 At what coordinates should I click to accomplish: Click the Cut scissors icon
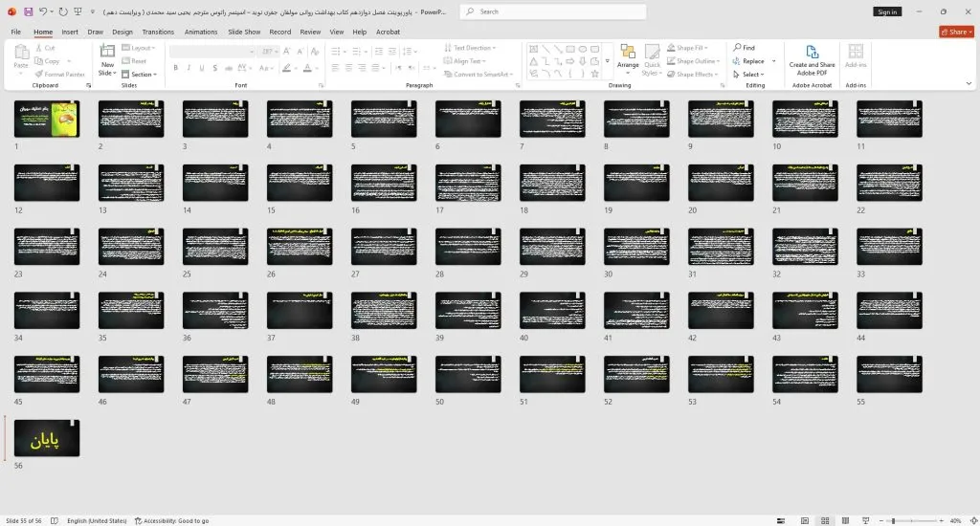point(38,48)
